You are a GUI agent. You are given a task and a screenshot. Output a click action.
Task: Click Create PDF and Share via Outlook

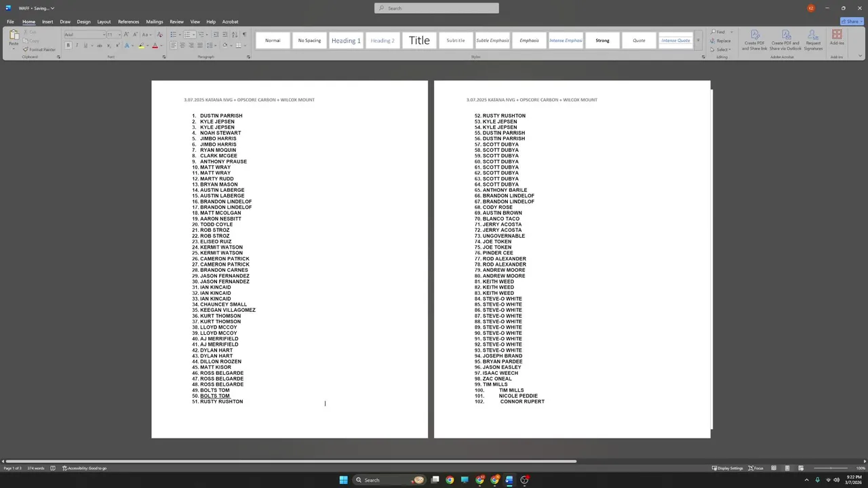[785, 41]
